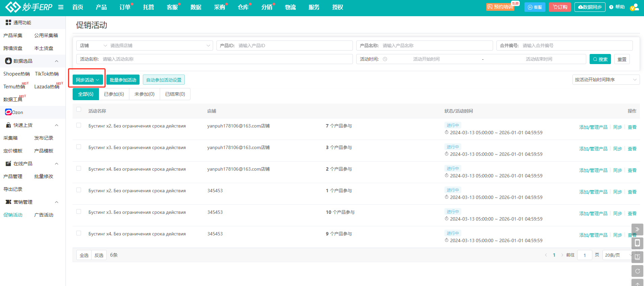
Task: Click the Ozon logo icon
Action: coord(8,112)
